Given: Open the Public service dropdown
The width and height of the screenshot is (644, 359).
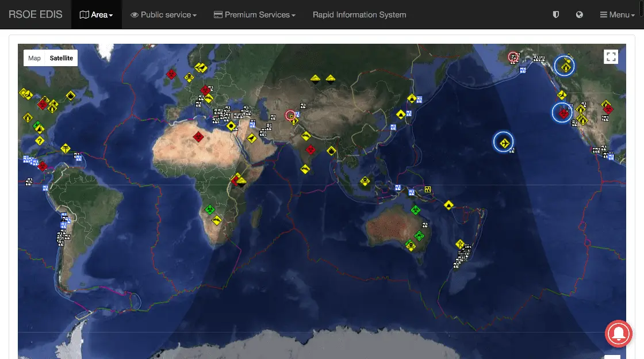Looking at the screenshot, I should click(x=164, y=14).
